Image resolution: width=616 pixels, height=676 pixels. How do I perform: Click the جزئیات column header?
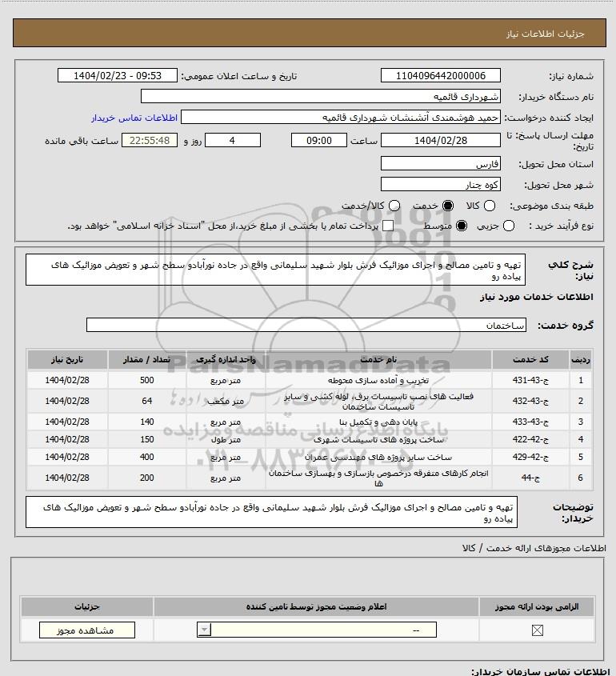pyautogui.click(x=87, y=606)
